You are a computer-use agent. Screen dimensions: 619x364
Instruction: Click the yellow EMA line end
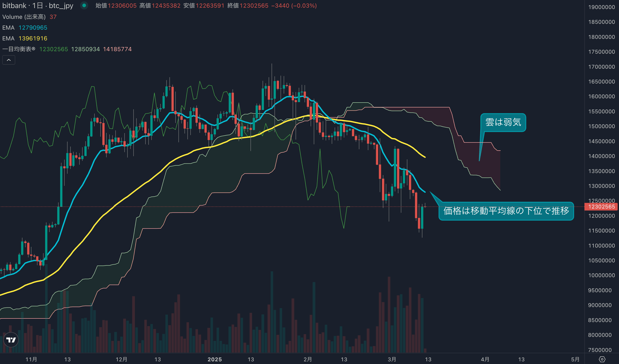point(424,157)
